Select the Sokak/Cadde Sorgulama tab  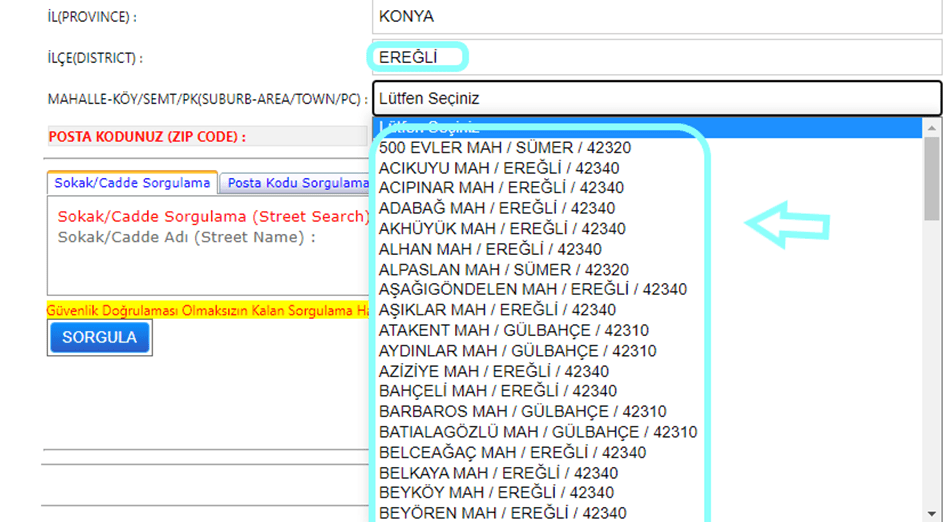pos(132,183)
